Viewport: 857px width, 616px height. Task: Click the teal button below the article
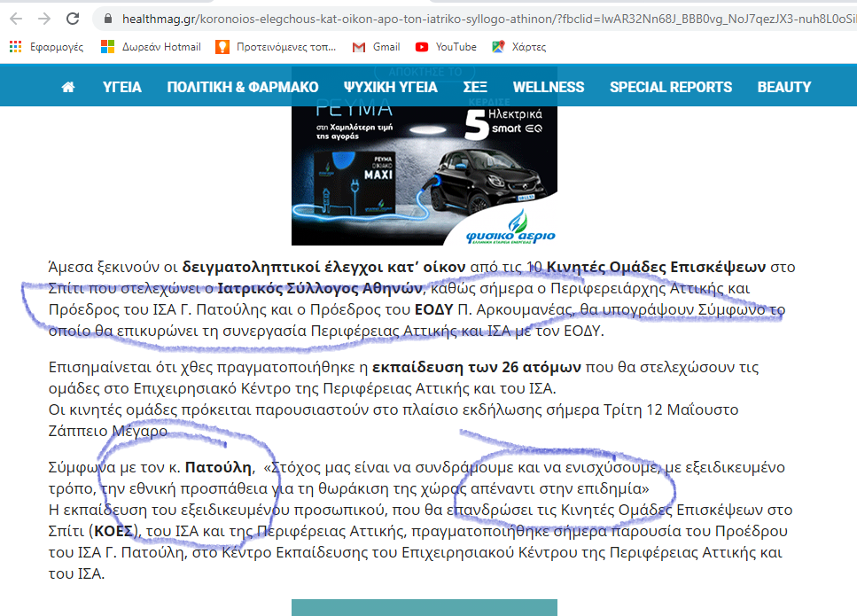click(425, 607)
